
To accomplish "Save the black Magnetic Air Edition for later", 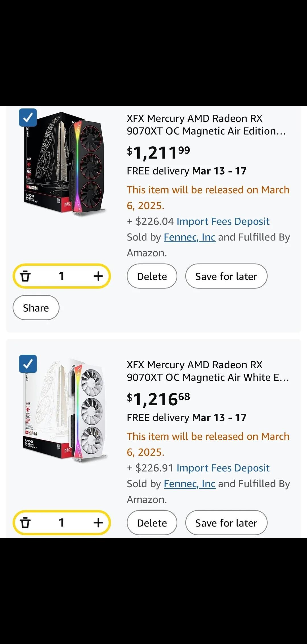I will (x=226, y=276).
